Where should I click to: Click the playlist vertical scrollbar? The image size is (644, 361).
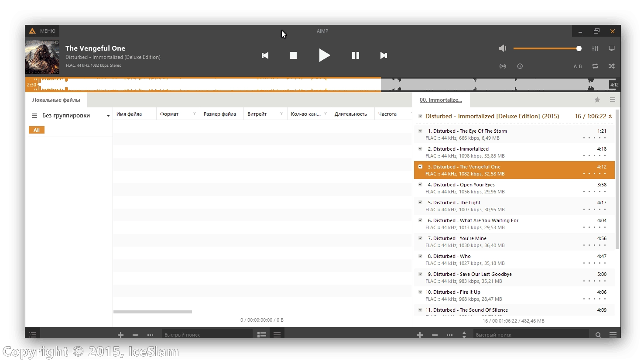point(617,179)
